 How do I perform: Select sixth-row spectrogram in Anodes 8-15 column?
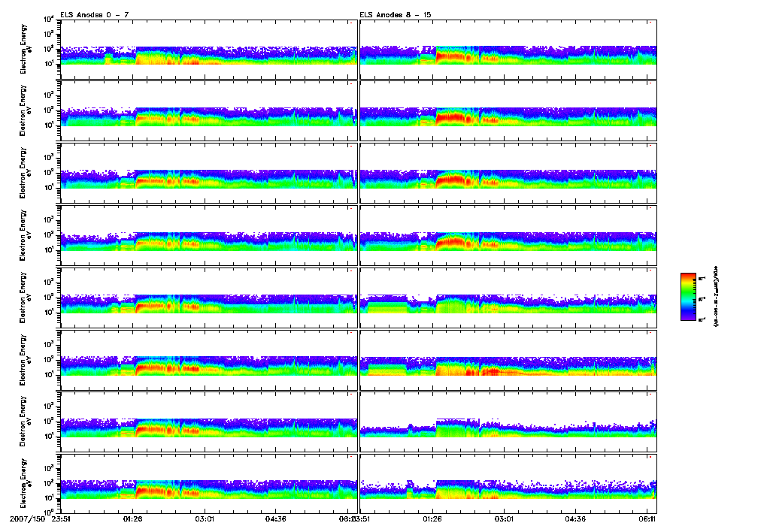(508, 360)
